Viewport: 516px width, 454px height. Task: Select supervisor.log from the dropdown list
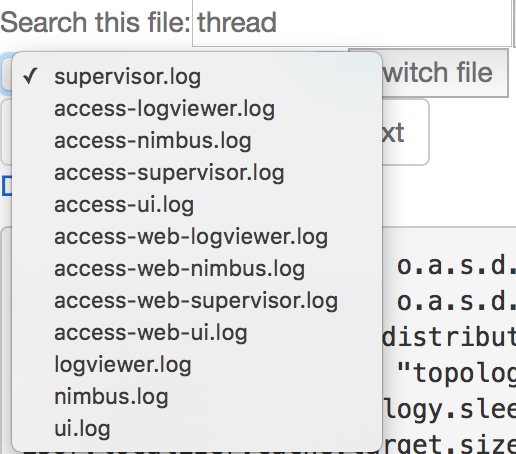pyautogui.click(x=197, y=77)
